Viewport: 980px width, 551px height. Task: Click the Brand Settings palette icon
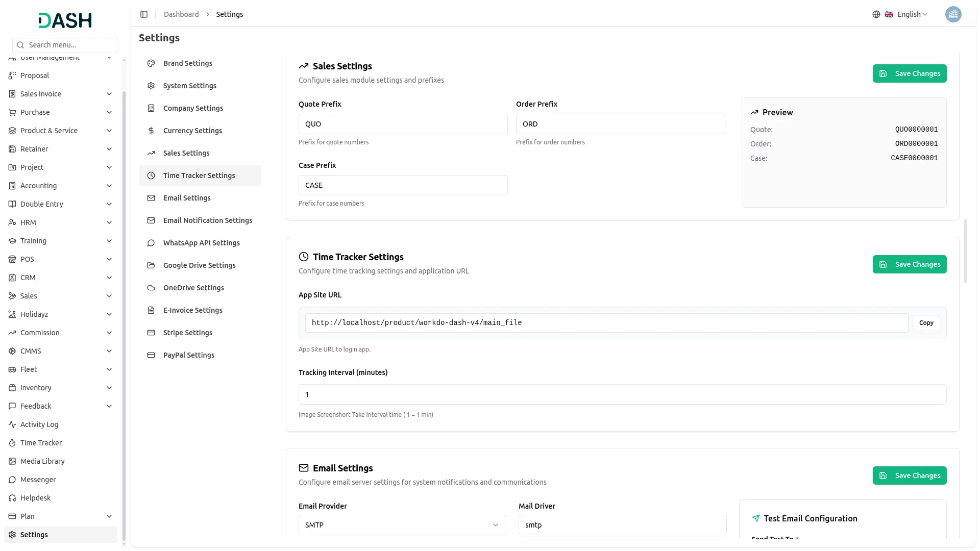151,63
